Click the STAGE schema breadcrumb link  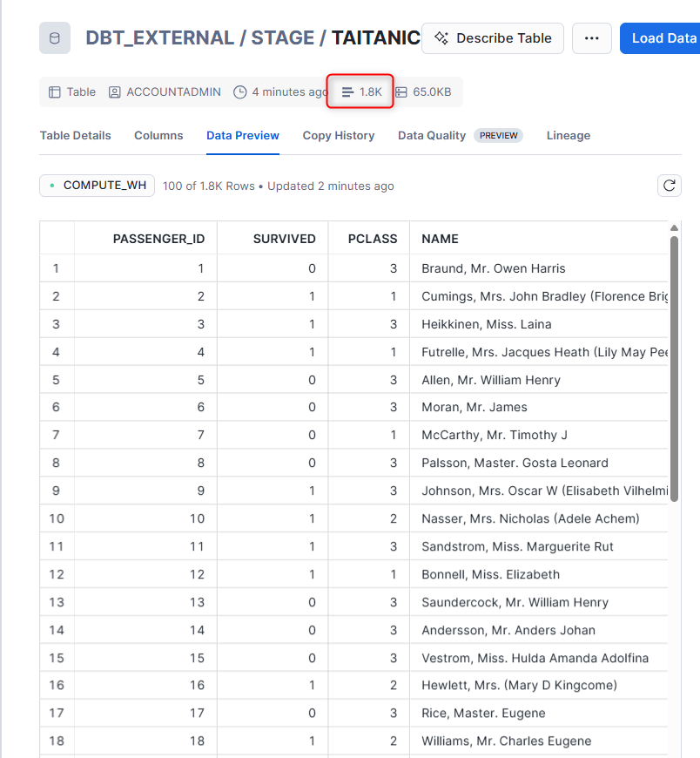[x=282, y=38]
